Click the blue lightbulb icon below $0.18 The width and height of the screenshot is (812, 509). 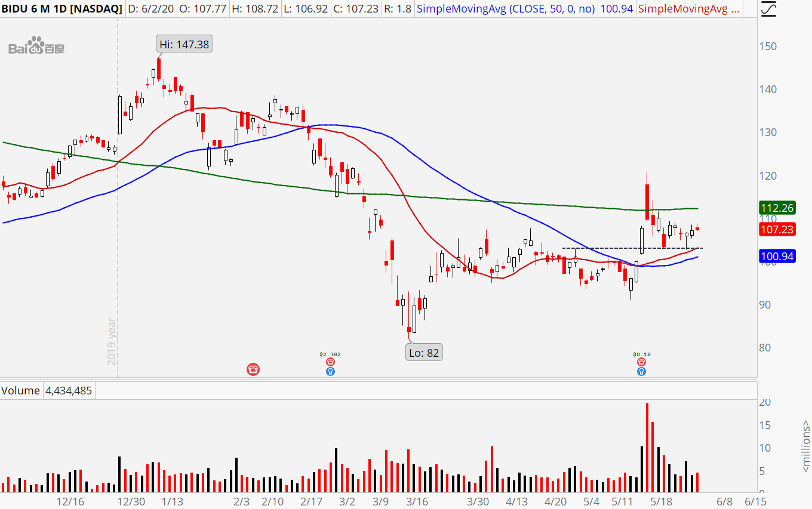point(641,371)
